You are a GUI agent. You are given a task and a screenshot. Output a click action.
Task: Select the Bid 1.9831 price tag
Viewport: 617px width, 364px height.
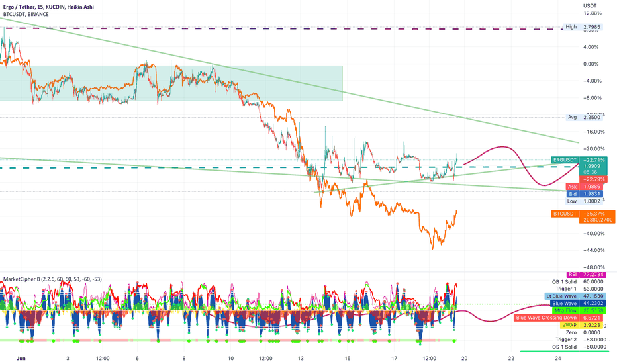584,194
